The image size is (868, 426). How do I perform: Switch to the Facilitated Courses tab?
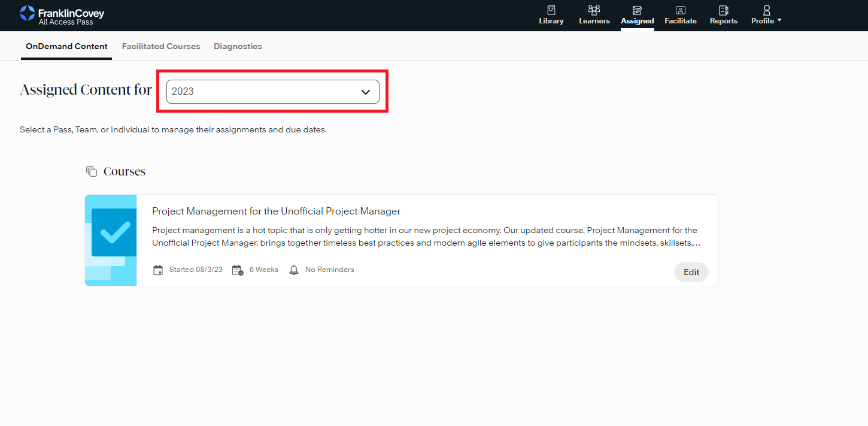161,46
